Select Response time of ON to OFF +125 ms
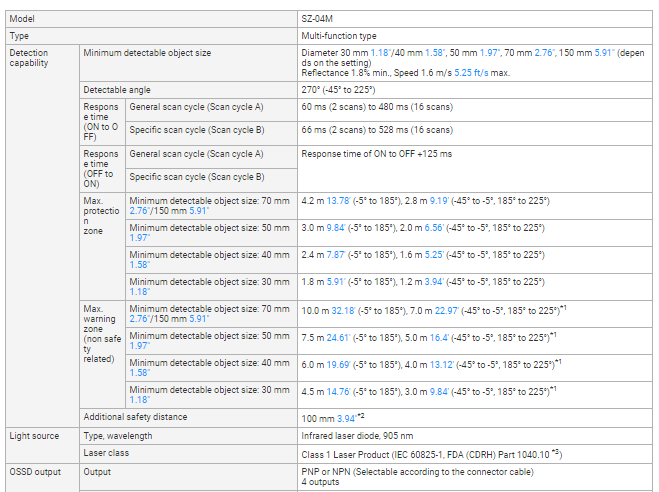The image size is (659, 492). pyautogui.click(x=377, y=154)
